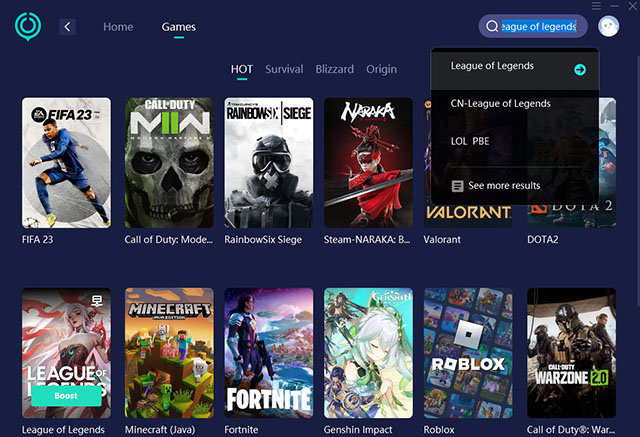Click the server icon on League of Legends cover
Image resolution: width=640 pixels, height=437 pixels.
coord(97,301)
